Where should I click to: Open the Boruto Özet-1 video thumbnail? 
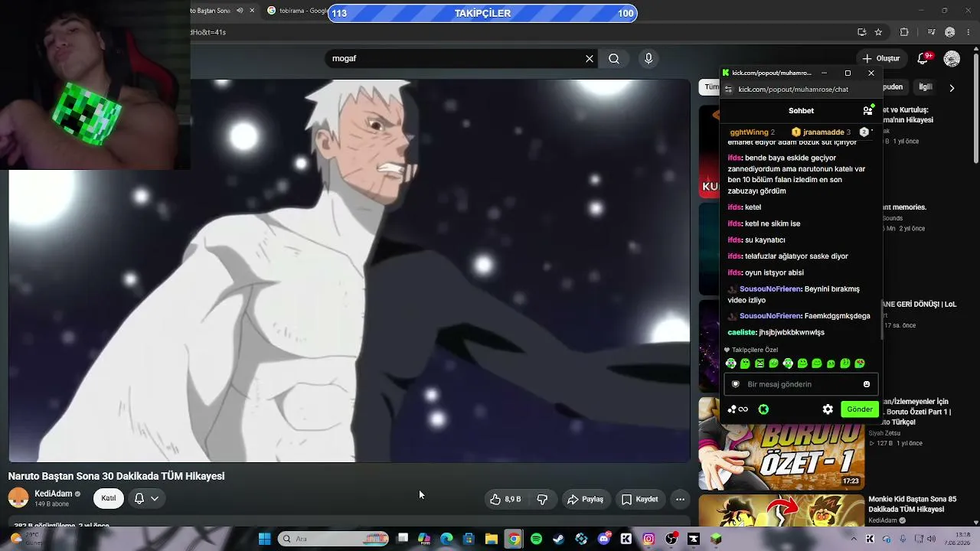[x=782, y=444]
